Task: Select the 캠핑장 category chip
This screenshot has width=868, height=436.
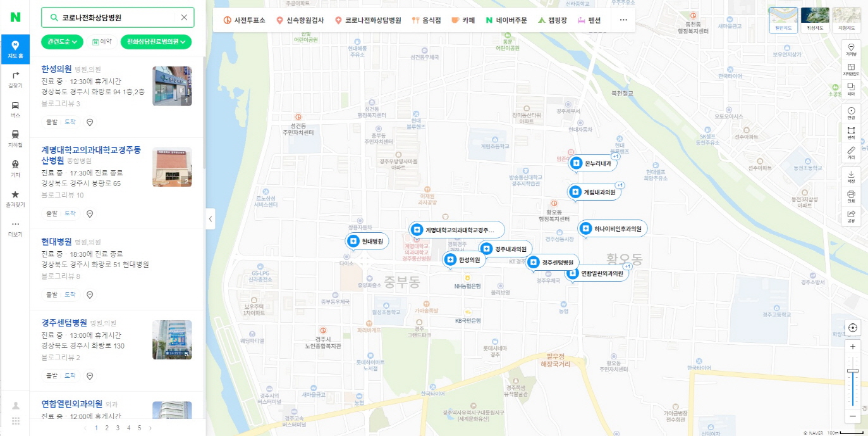Action: pyautogui.click(x=553, y=20)
